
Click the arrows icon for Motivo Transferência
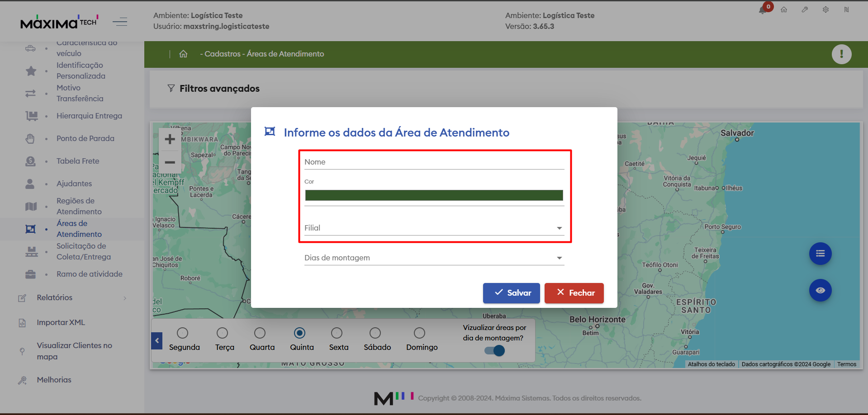[x=30, y=93]
